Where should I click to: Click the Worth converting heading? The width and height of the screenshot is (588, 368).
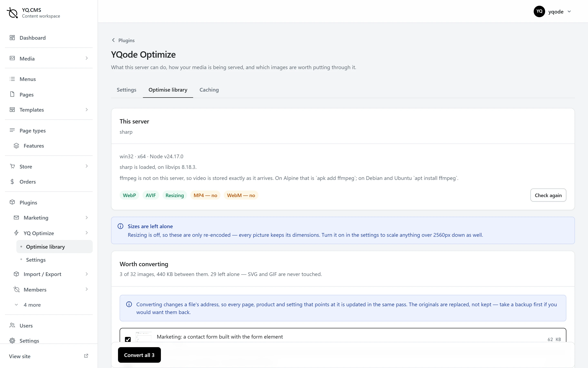[x=144, y=264]
